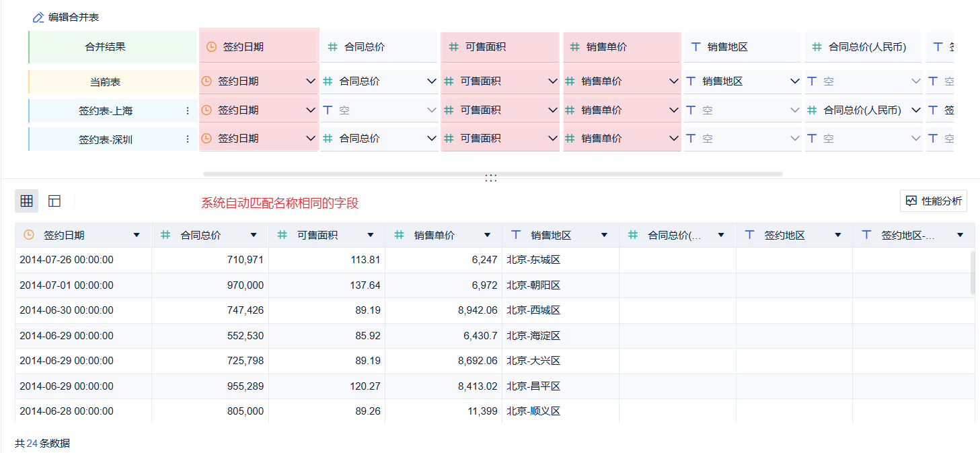Viewport: 980px width, 453px height.
Task: Click the 编辑合并表 title text
Action: click(x=74, y=18)
